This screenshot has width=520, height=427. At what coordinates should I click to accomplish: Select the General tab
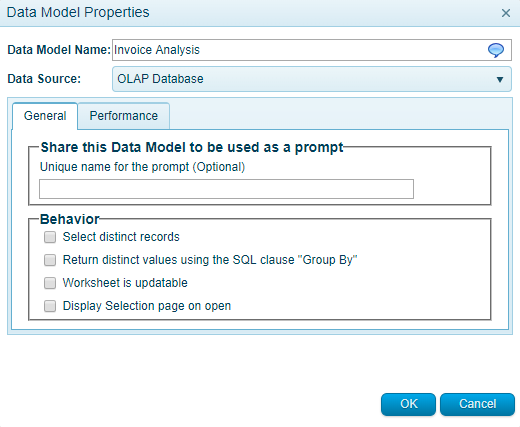tap(45, 116)
